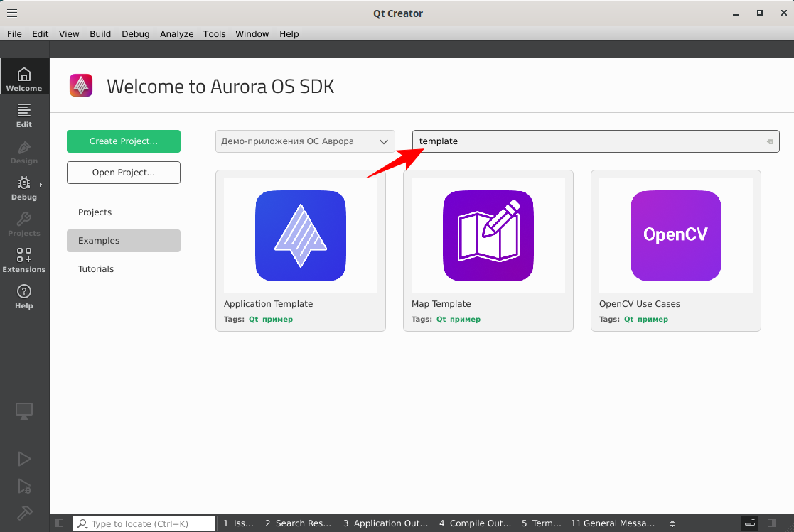Click the Run play icon
This screenshot has height=532, width=794.
tap(23, 459)
